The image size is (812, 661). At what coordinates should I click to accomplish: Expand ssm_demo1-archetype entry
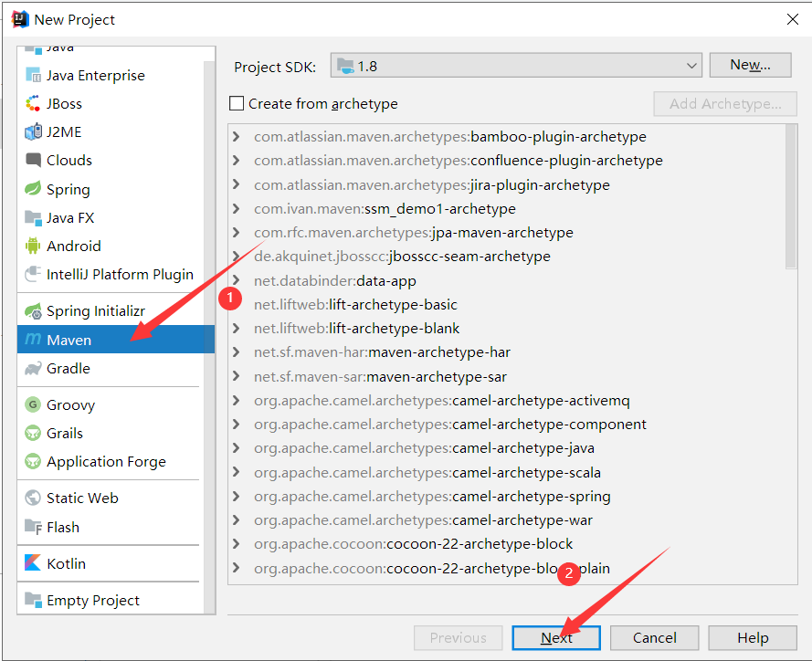(237, 208)
